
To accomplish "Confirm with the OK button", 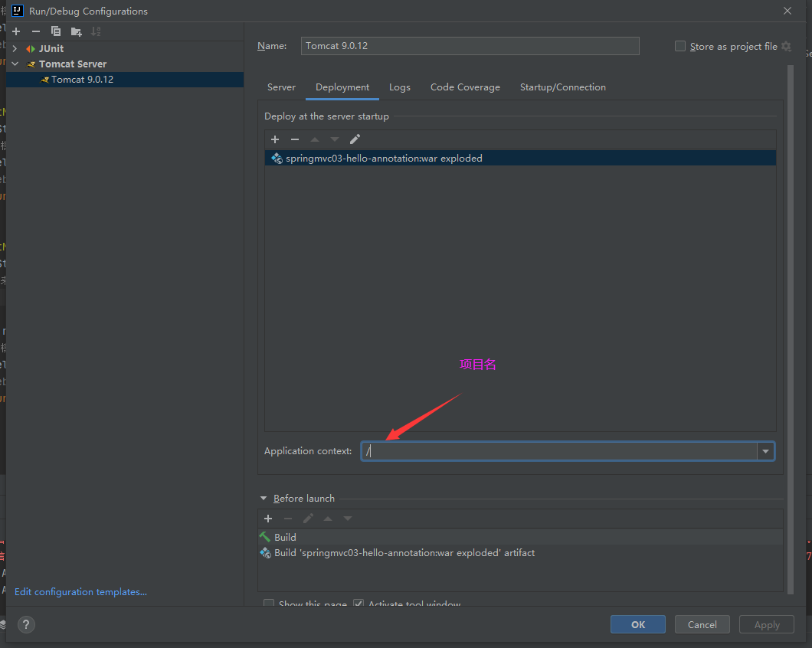I will tap(638, 624).
